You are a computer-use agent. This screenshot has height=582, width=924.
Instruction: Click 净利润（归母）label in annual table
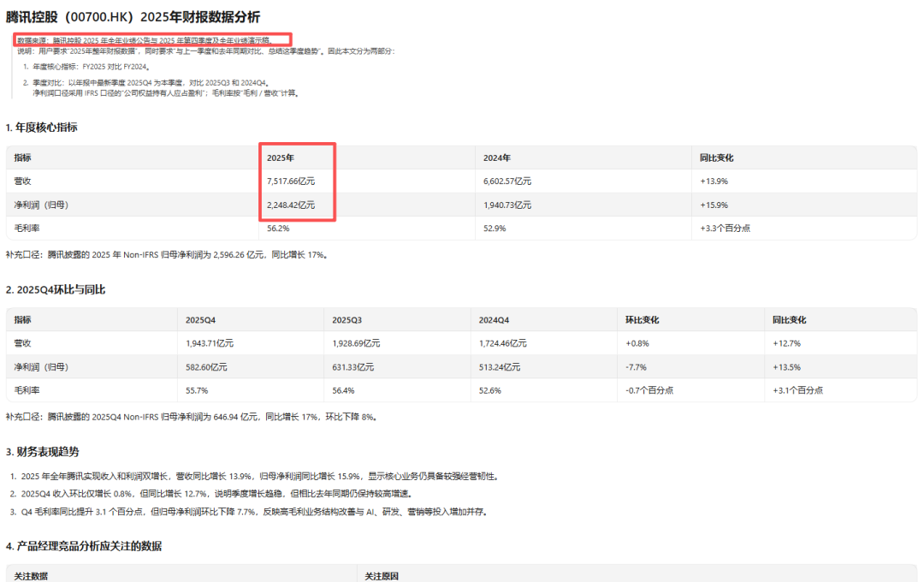tap(41, 205)
